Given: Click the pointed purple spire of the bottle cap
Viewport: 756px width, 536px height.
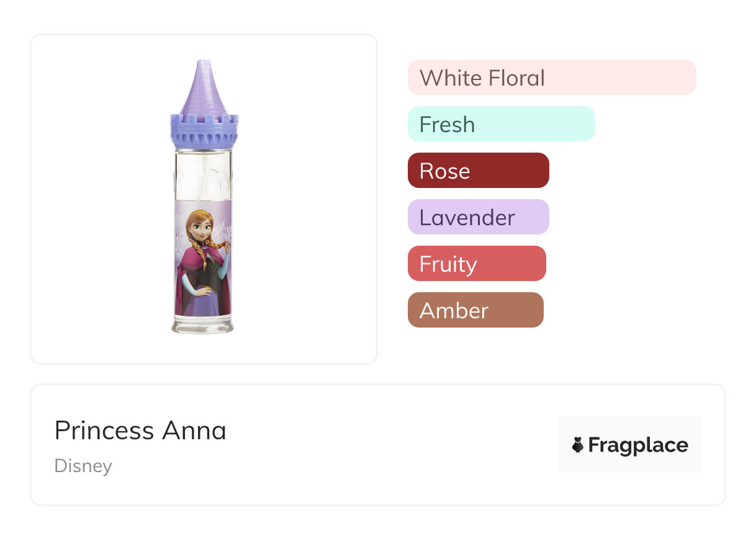Looking at the screenshot, I should [x=203, y=87].
